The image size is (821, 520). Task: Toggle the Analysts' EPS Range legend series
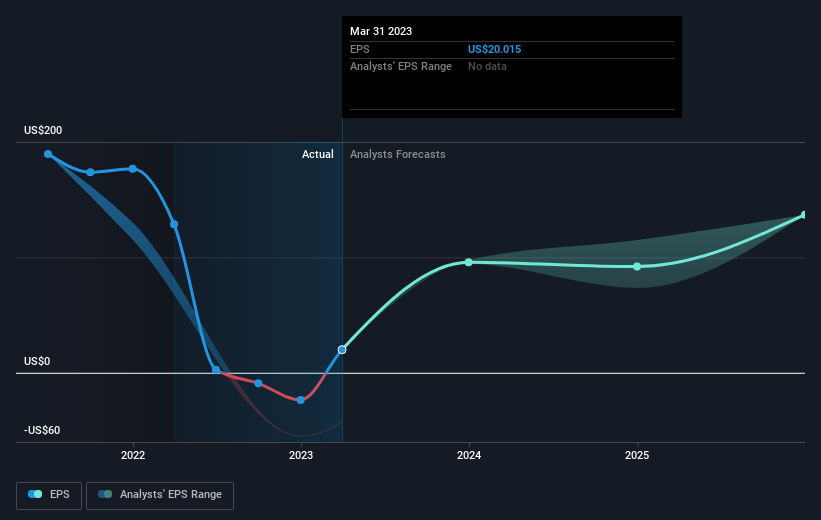[x=160, y=495]
